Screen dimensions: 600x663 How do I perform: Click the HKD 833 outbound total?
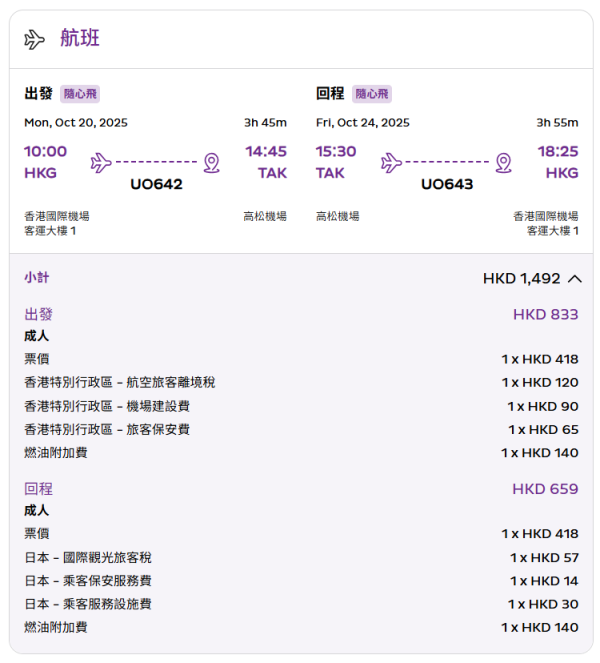point(545,315)
